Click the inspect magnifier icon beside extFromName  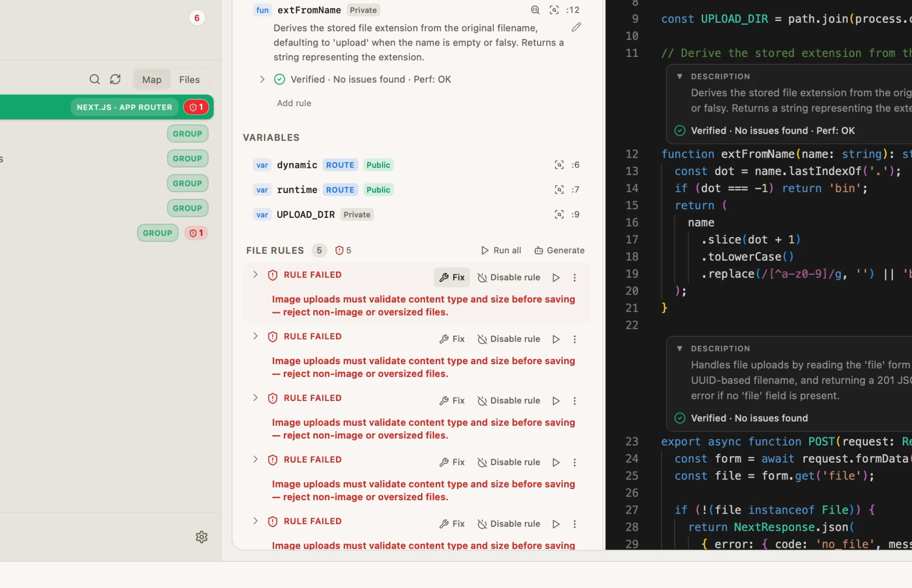(535, 10)
